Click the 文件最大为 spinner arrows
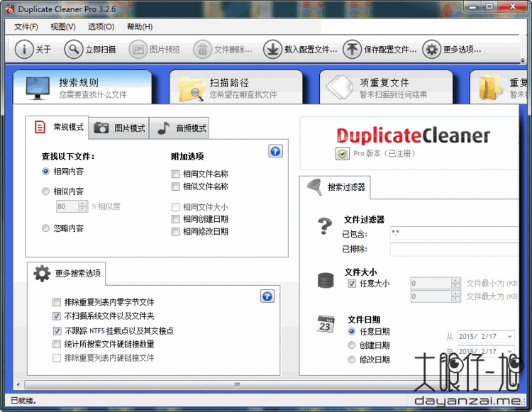Viewport: 532px width, 412px height. tap(455, 296)
